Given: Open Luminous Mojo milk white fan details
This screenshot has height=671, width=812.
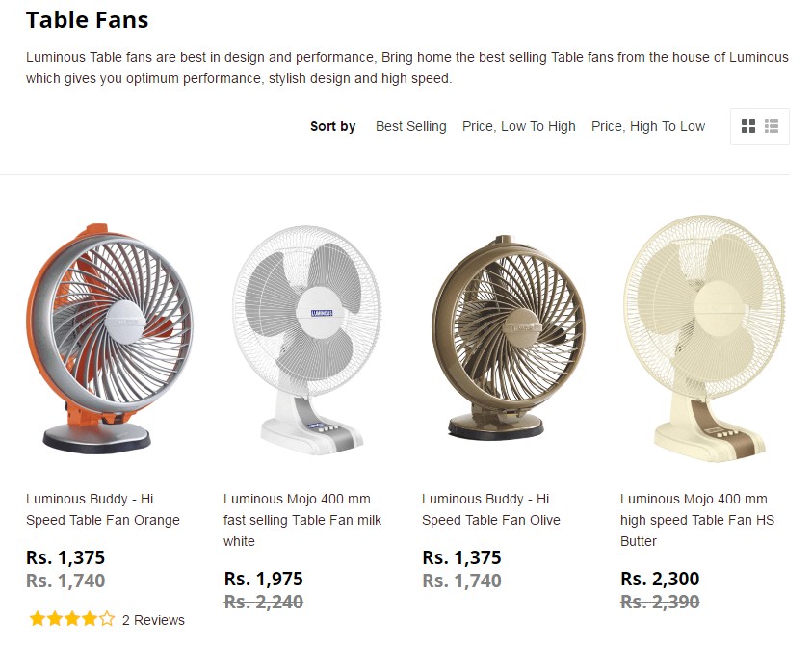Looking at the screenshot, I should [302, 520].
